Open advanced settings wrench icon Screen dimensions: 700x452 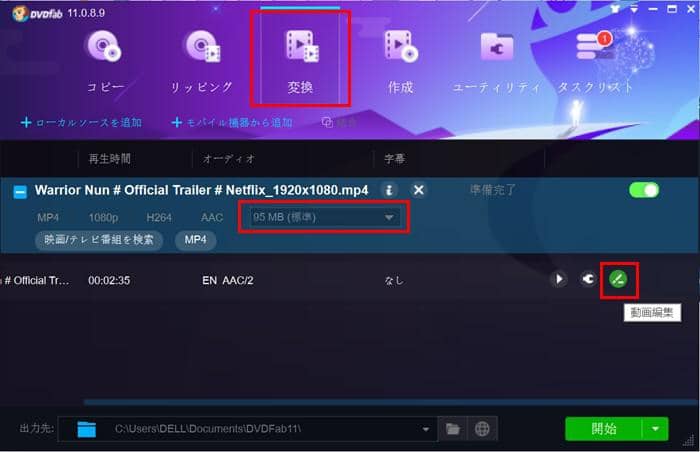coord(588,279)
